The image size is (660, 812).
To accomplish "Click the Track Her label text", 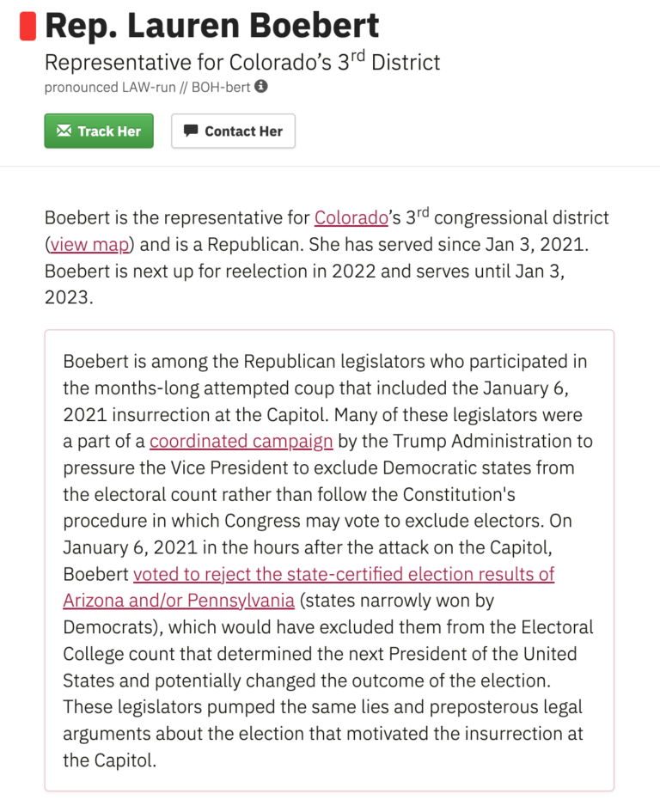I will (x=109, y=131).
